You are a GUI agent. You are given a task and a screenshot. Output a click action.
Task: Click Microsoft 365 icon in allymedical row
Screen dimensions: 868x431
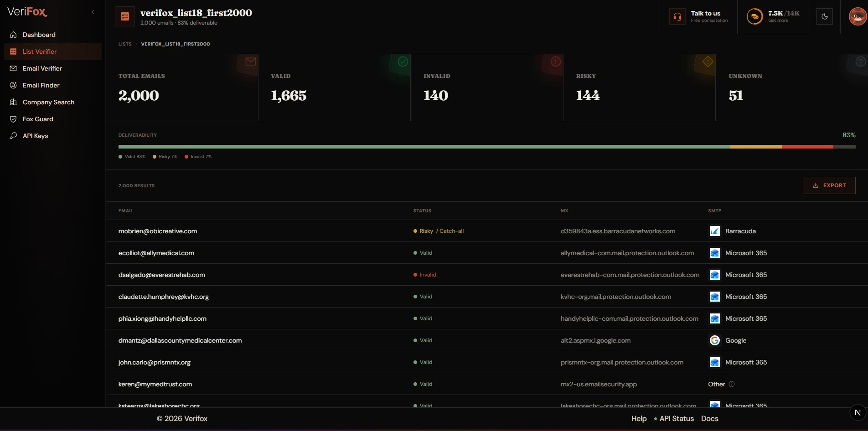click(x=714, y=253)
